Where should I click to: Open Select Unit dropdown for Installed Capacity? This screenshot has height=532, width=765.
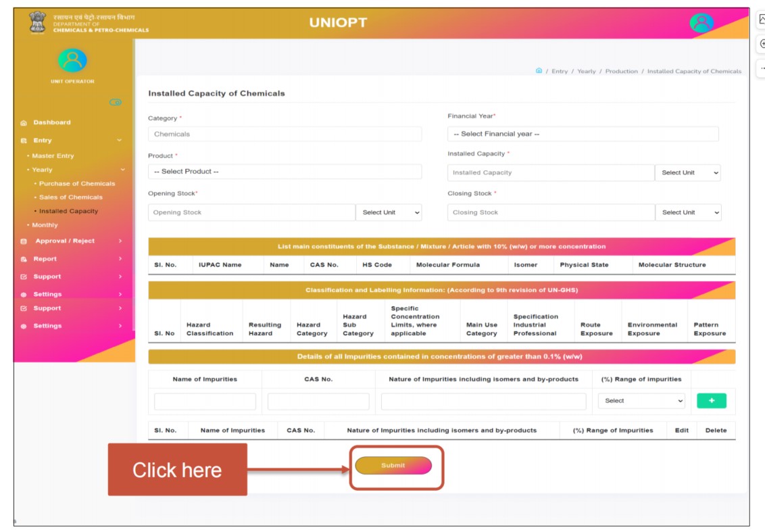688,172
